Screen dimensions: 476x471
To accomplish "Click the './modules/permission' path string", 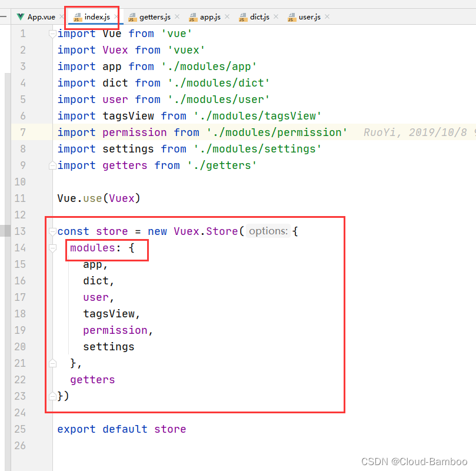I will click(277, 132).
